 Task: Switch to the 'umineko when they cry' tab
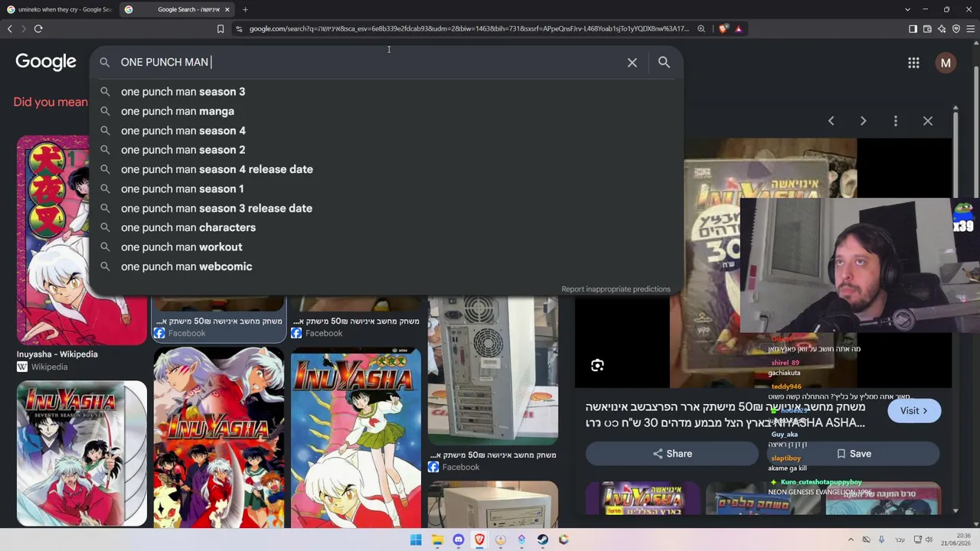[60, 9]
